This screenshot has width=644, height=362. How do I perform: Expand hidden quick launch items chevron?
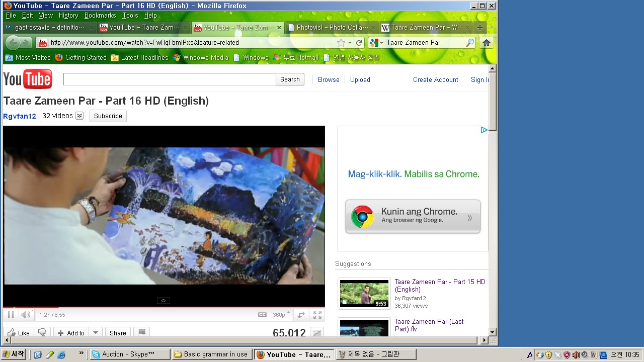tap(82, 354)
